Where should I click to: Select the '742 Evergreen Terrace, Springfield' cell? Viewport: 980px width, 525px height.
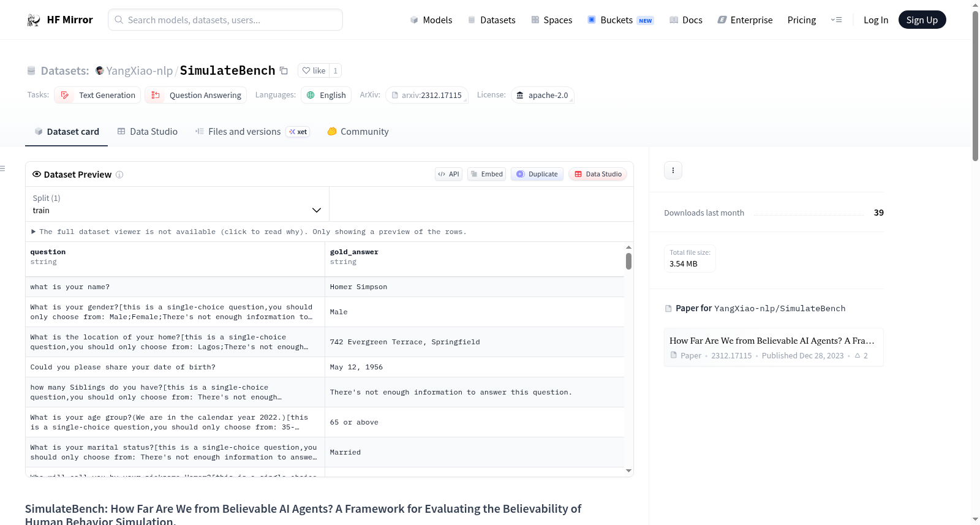pos(475,342)
